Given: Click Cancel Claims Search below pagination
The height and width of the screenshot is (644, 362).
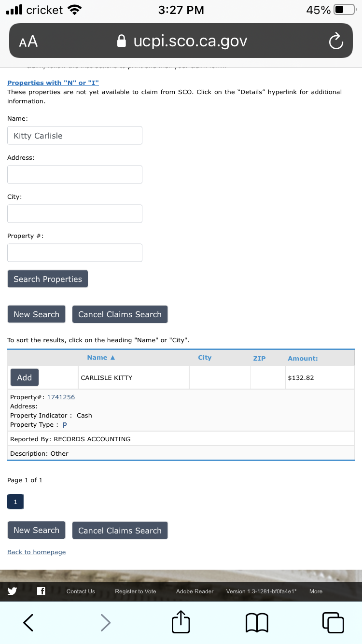Looking at the screenshot, I should pyautogui.click(x=120, y=530).
